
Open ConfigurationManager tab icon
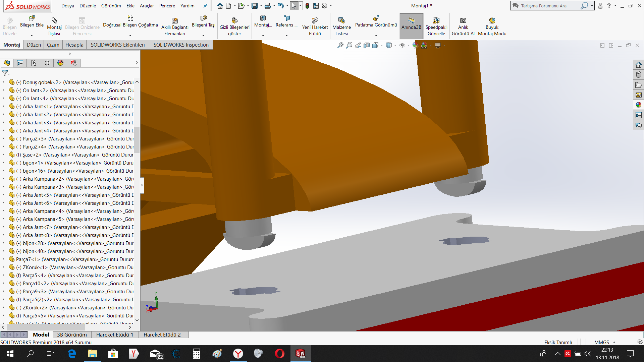pyautogui.click(x=34, y=63)
